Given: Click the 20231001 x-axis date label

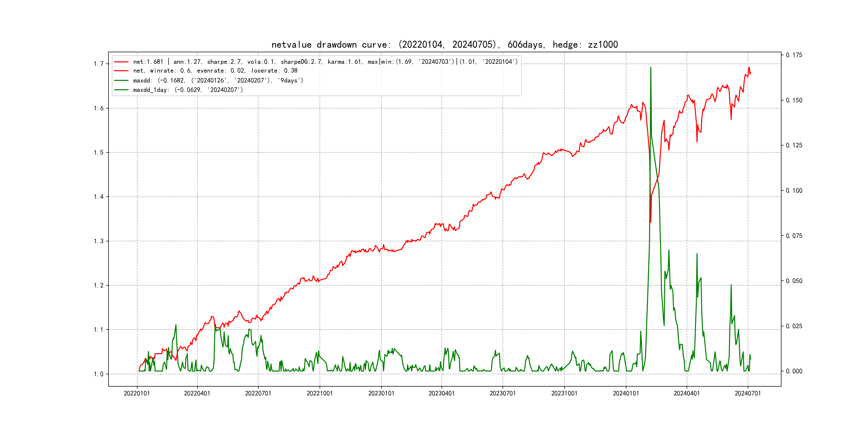Looking at the screenshot, I should click(564, 393).
